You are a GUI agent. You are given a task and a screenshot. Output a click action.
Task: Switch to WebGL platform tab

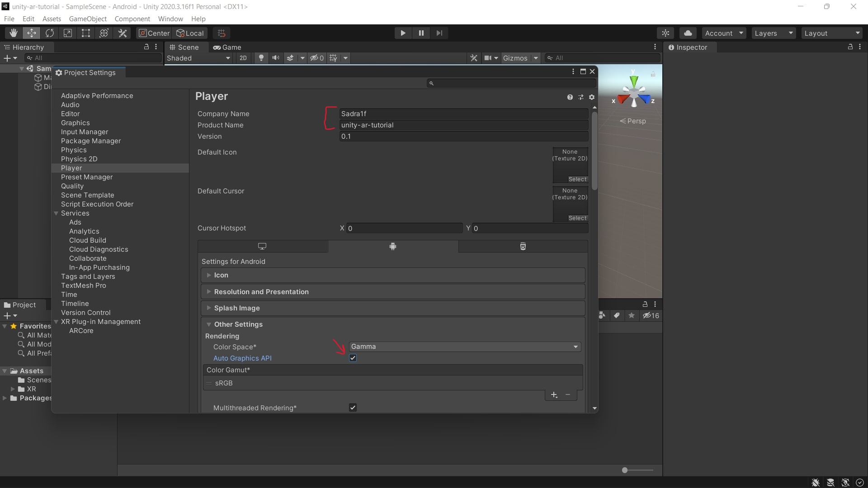point(523,246)
